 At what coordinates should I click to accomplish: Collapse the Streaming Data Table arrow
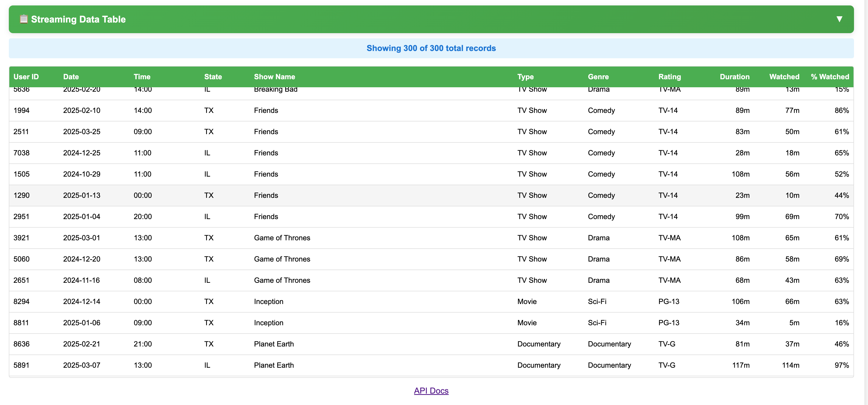point(839,19)
